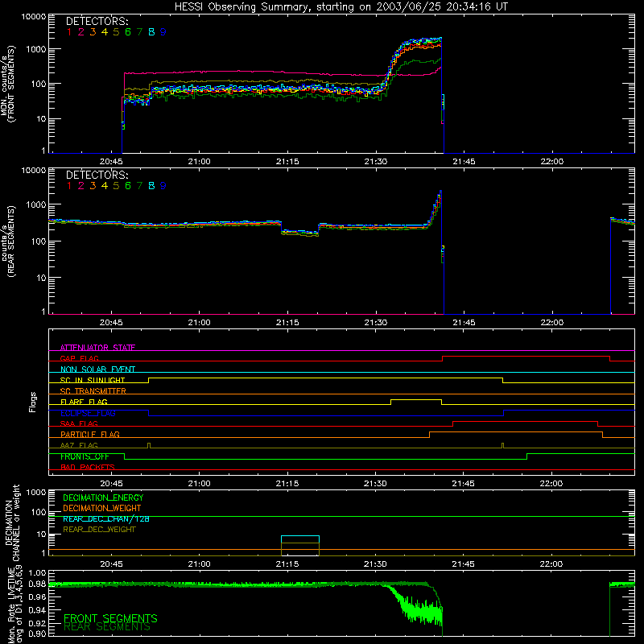Click the raised GAP_FLAG segment on its trace
Image resolution: width=644 pixels, height=644 pixels.
pyautogui.click(x=526, y=357)
